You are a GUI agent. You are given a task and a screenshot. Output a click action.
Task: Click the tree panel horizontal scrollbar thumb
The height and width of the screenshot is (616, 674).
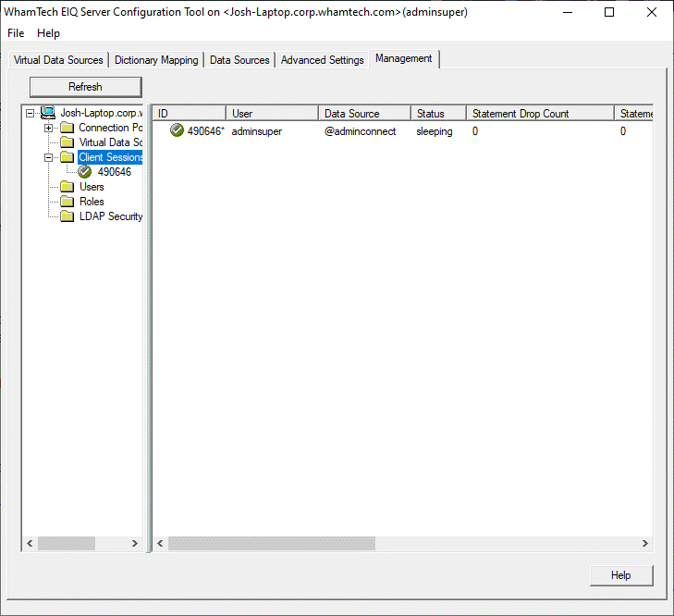tap(67, 543)
